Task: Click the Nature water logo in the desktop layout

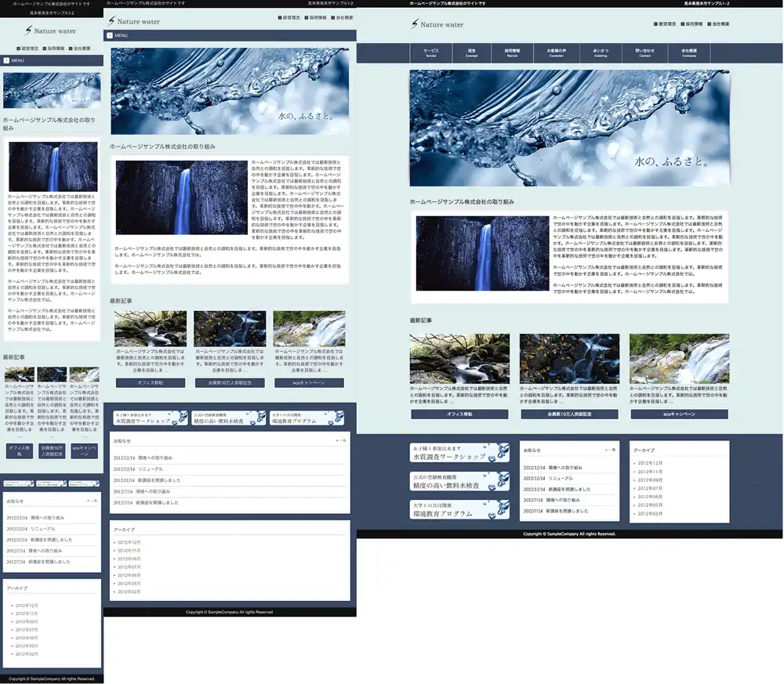Action: pyautogui.click(x=437, y=24)
